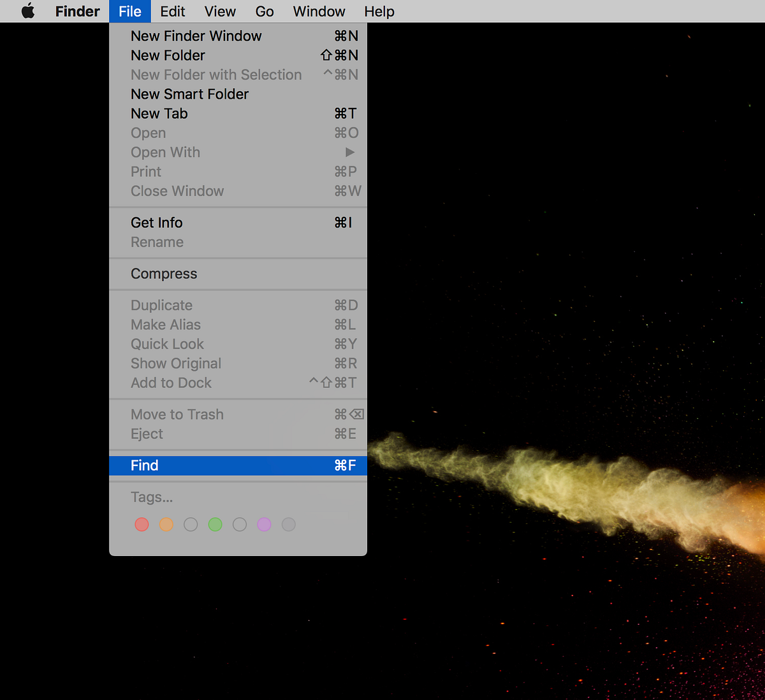The width and height of the screenshot is (765, 700).
Task: Tag selection with the green tag
Action: coord(215,524)
